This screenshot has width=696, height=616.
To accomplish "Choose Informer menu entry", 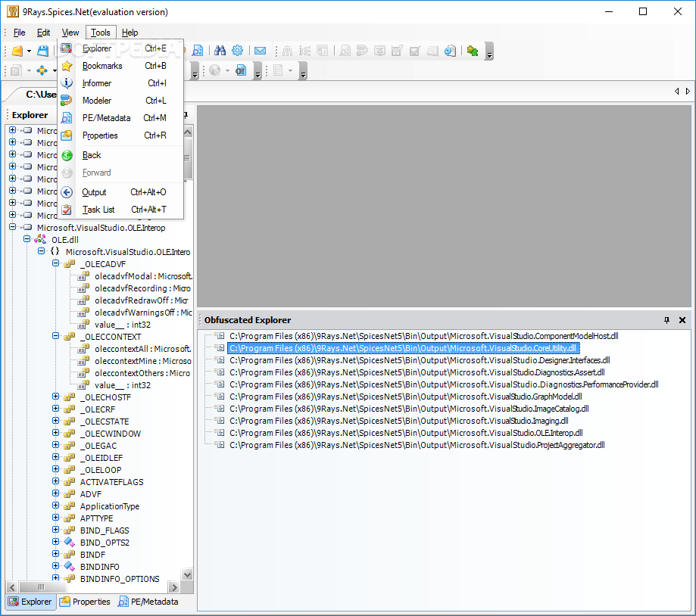I will click(120, 83).
